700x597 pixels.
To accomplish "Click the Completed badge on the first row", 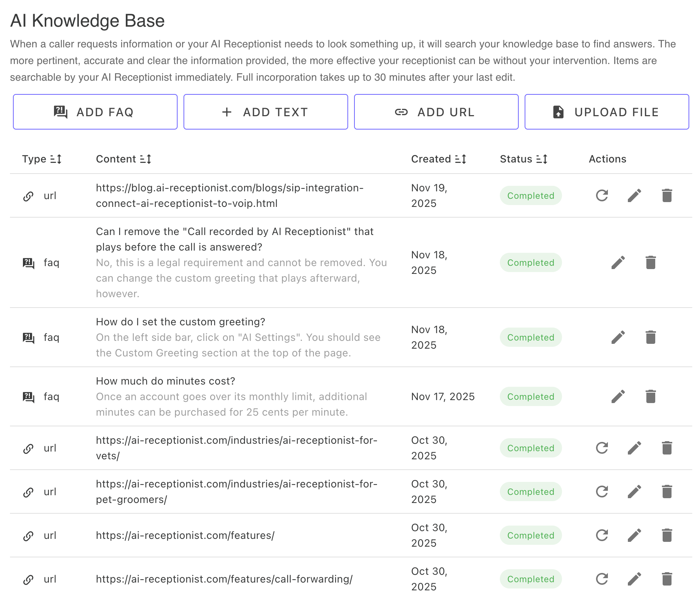I will coord(531,195).
